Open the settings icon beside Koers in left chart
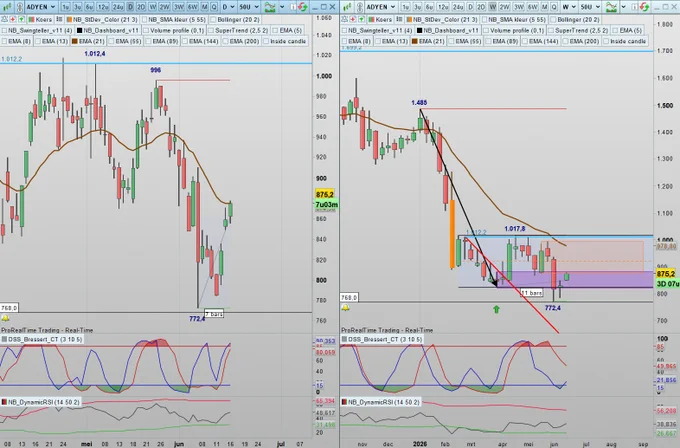Viewport: 680px width, 448px height. coord(59,20)
